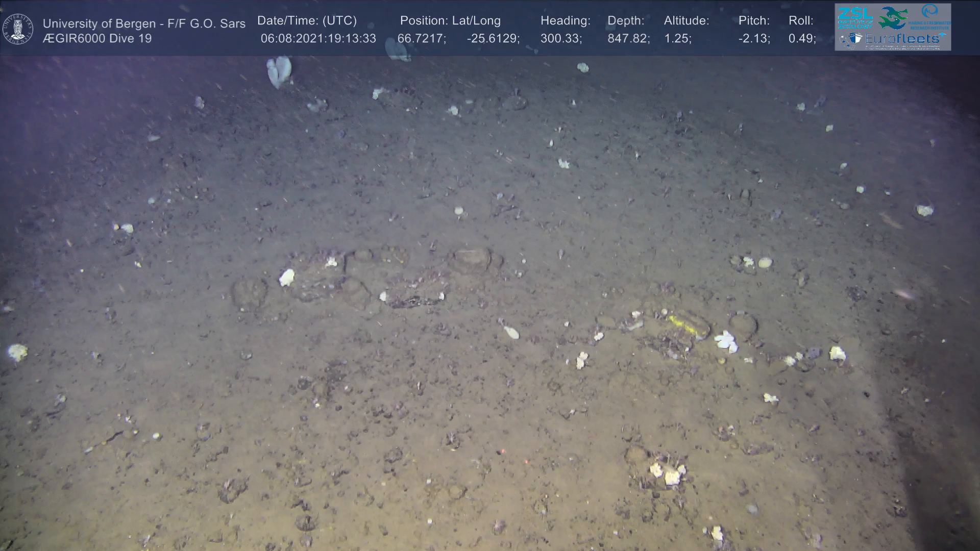Click the ÆGIR6000 Dive 19 label
The image size is (980, 551).
coord(97,39)
